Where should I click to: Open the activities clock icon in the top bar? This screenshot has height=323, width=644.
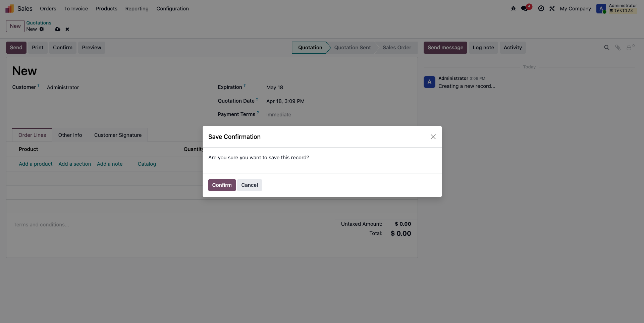[541, 9]
